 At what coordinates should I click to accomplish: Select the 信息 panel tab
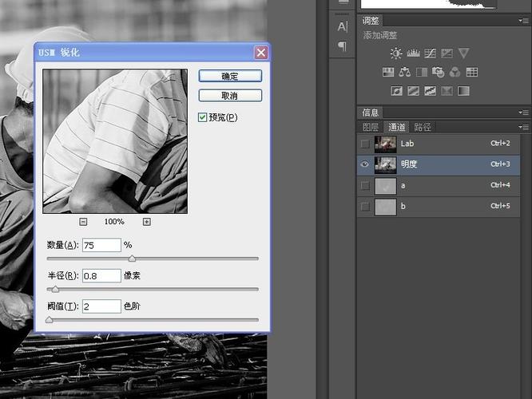370,113
